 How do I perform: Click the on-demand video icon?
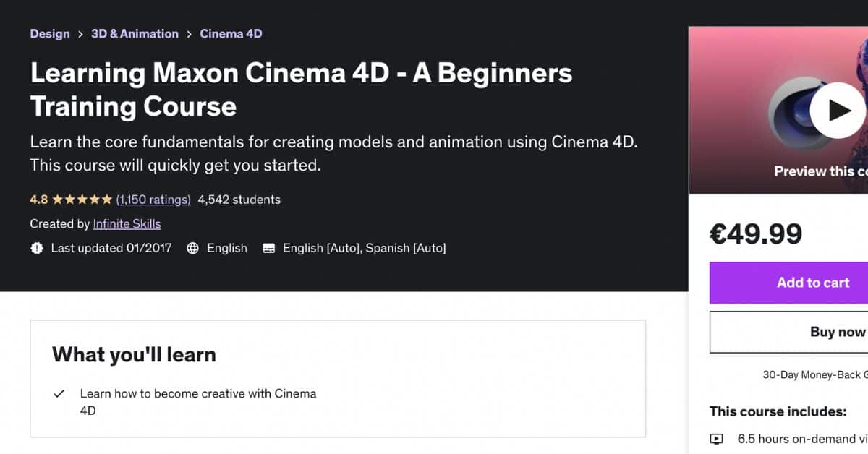coord(717,438)
